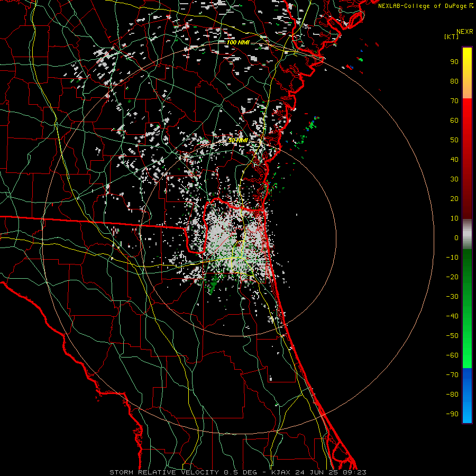
Task: Select the 30 knot scale label
Action: click(454, 179)
